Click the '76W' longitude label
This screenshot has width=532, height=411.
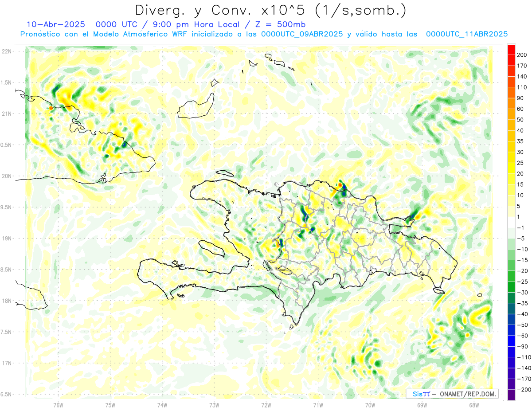click(58, 405)
